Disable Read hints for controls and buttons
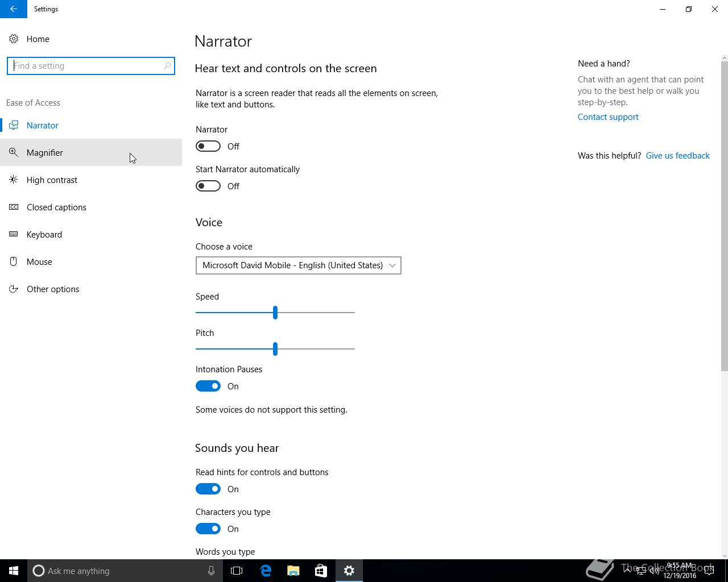This screenshot has height=582, width=728. pos(208,489)
